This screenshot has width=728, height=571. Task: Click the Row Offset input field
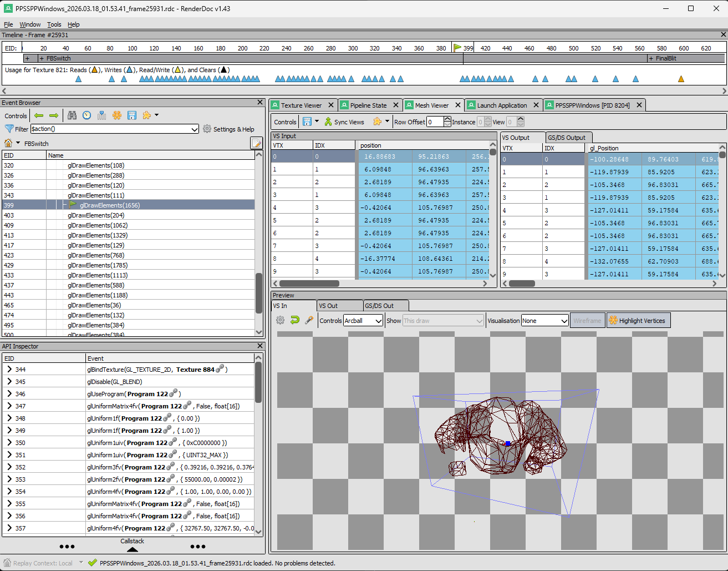click(x=435, y=122)
